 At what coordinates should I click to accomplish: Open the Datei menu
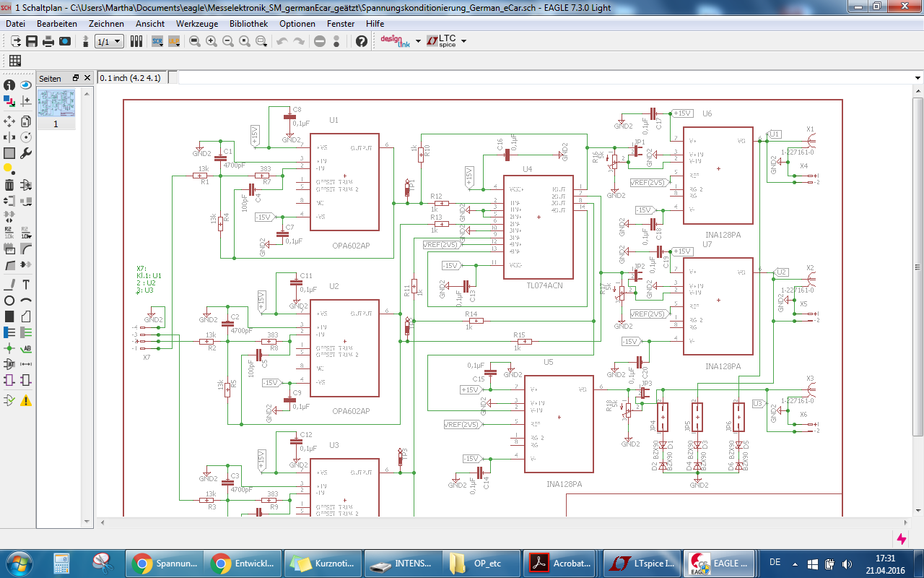coord(15,23)
